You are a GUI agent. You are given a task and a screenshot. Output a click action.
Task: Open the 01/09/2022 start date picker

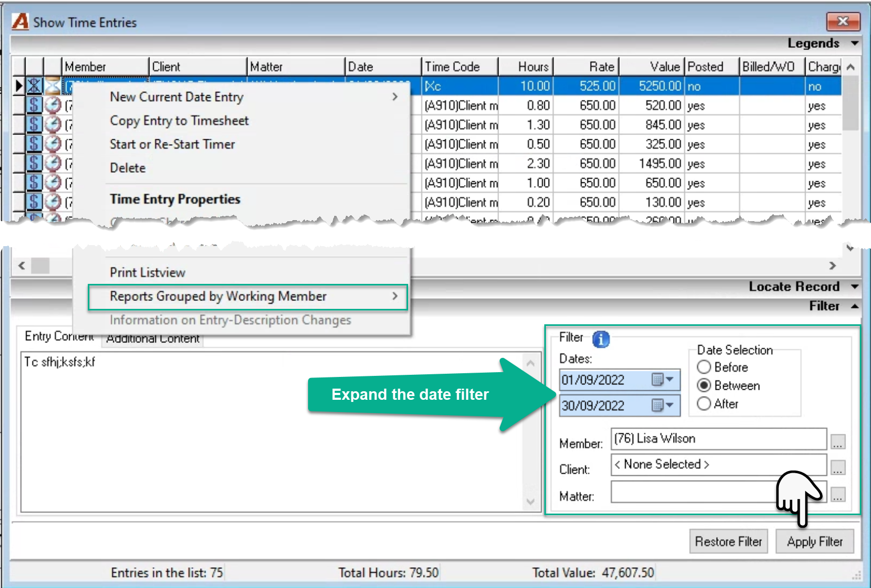coord(663,380)
